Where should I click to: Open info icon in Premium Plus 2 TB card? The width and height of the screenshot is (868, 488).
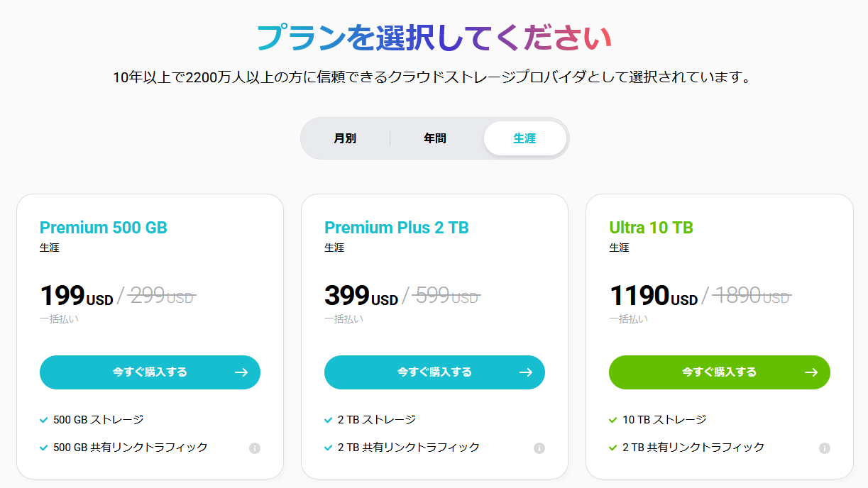pos(539,448)
